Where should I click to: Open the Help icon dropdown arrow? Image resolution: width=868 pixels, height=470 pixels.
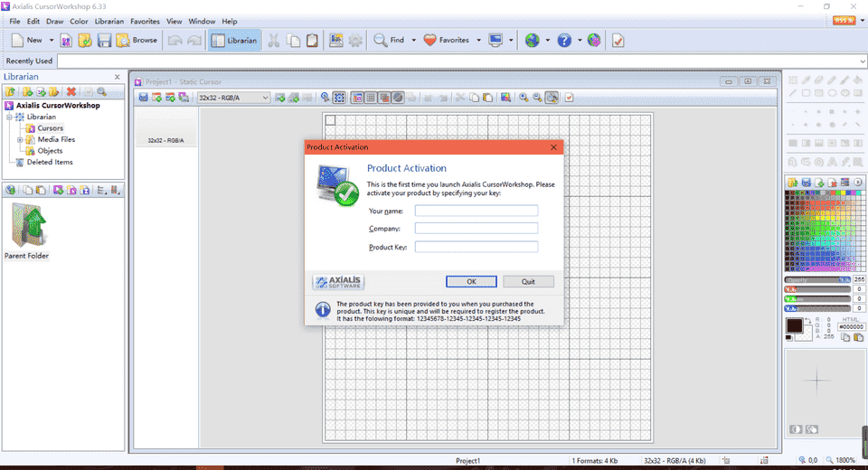point(580,41)
